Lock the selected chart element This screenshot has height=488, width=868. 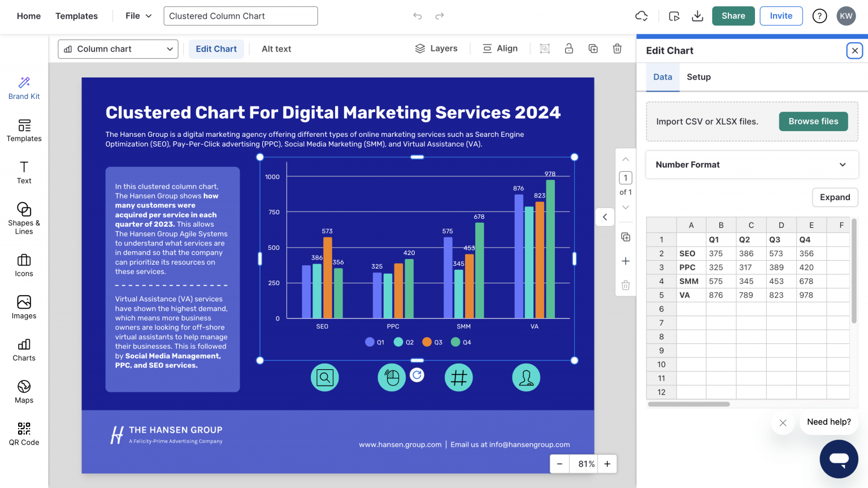(569, 48)
